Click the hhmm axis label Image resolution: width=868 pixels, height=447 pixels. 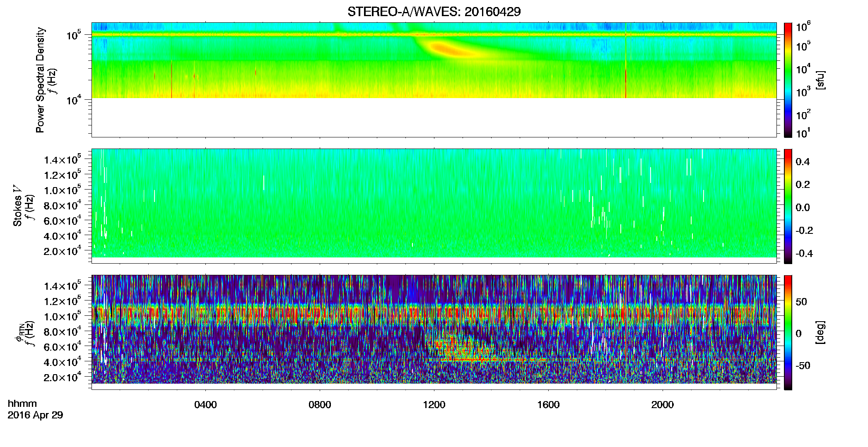coord(22,404)
